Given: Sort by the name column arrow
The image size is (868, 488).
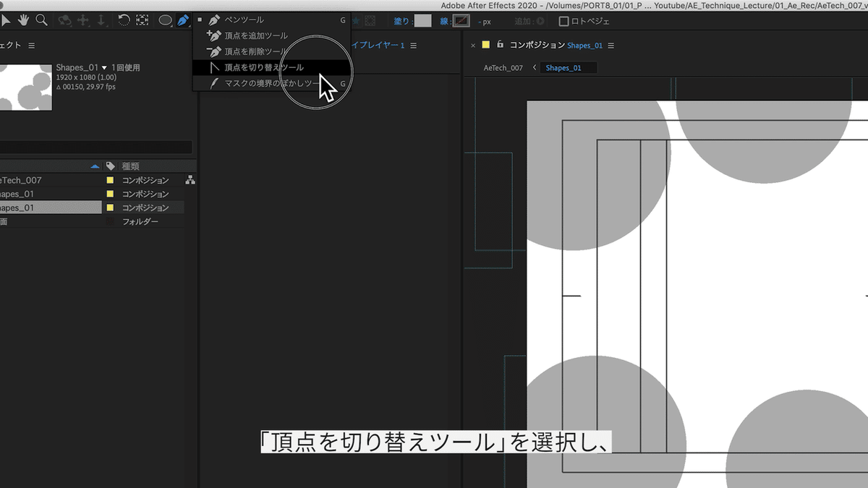Looking at the screenshot, I should point(95,166).
